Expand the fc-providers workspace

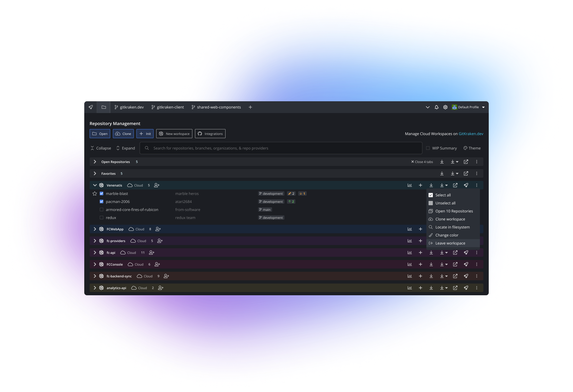(x=95, y=241)
